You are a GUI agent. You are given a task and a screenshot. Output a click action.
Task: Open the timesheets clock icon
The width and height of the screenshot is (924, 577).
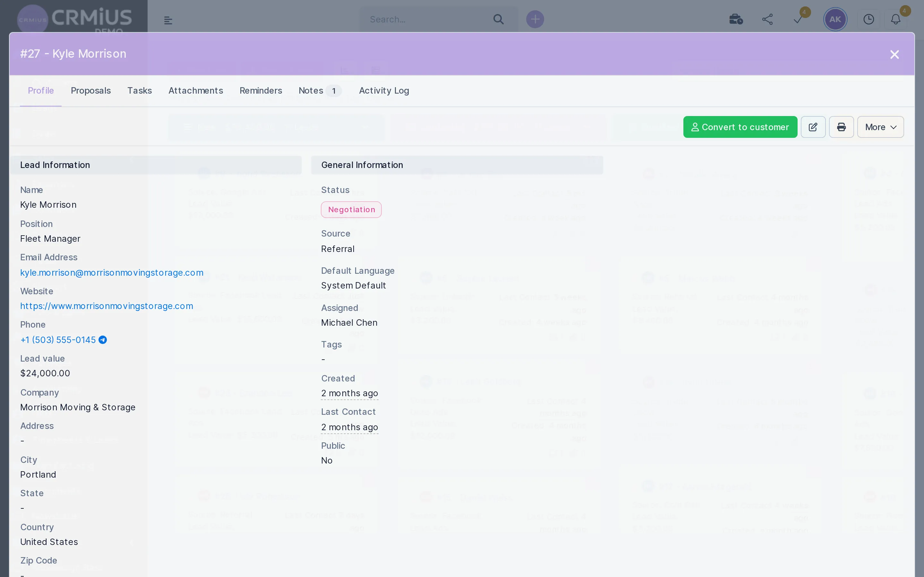click(868, 19)
